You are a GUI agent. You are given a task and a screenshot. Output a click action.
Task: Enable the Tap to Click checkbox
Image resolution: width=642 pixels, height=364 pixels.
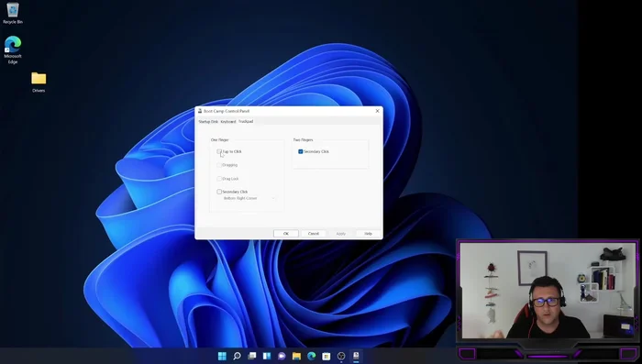219,151
